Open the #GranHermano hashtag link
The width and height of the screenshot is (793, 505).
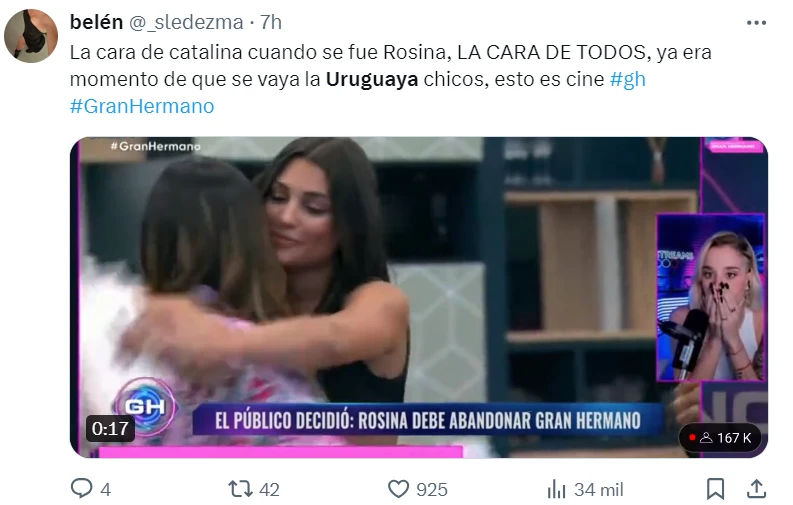click(x=142, y=106)
